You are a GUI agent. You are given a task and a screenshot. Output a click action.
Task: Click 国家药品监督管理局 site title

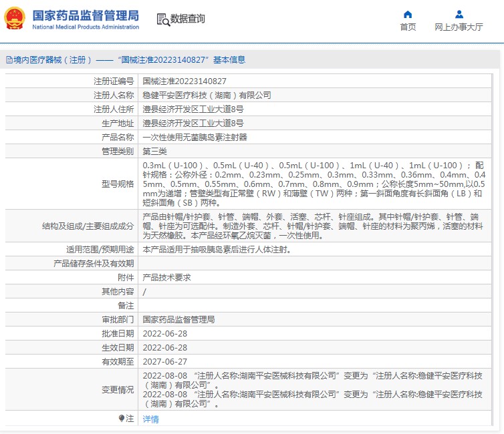(x=86, y=15)
